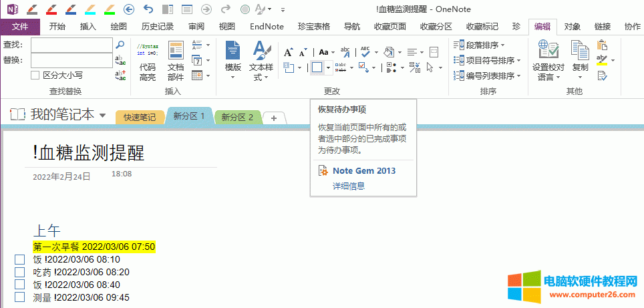Check the to-do box for 饭 08:40
The height and width of the screenshot is (308, 644).
[x=20, y=285]
